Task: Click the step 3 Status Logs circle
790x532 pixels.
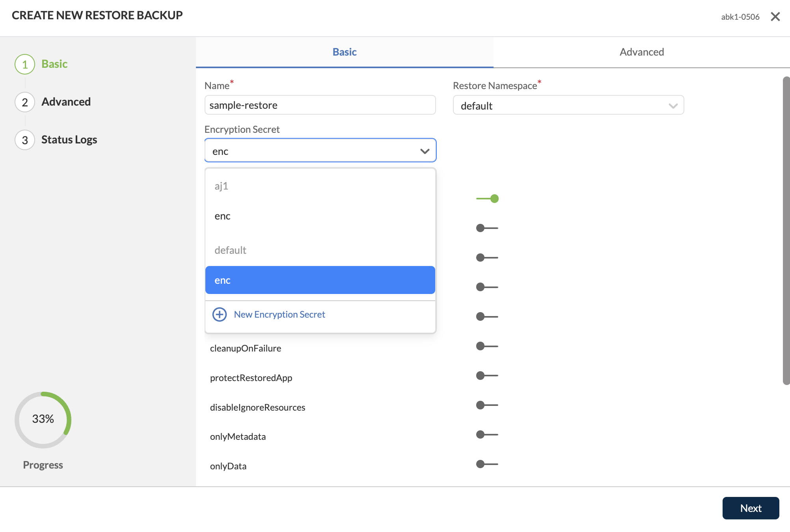Action: click(x=25, y=140)
